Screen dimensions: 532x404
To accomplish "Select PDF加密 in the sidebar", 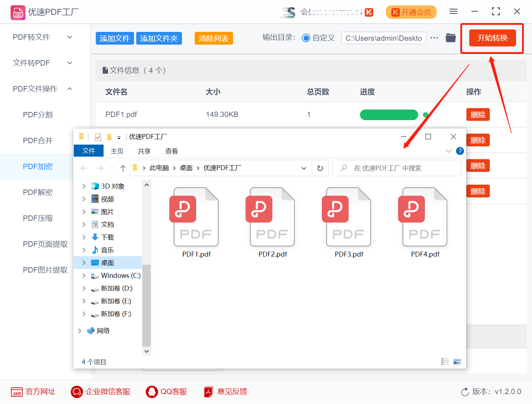I will (38, 167).
